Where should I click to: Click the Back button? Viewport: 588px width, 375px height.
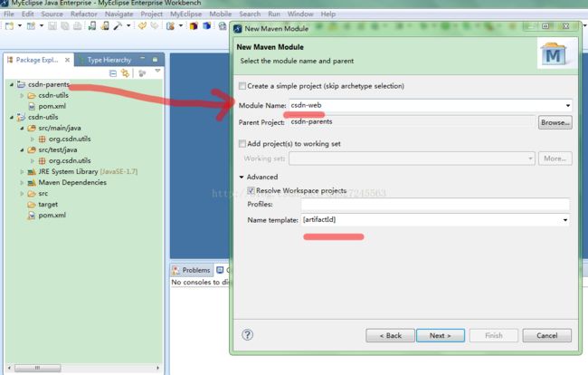tap(391, 335)
